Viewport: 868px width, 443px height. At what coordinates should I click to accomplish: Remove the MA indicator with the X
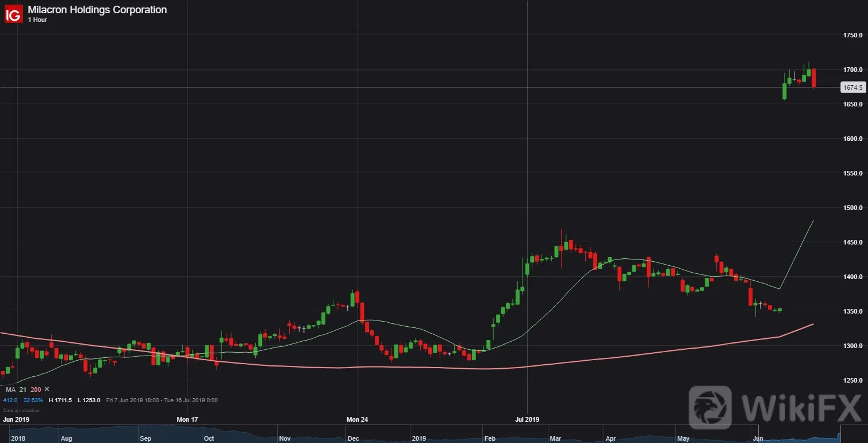[47, 389]
